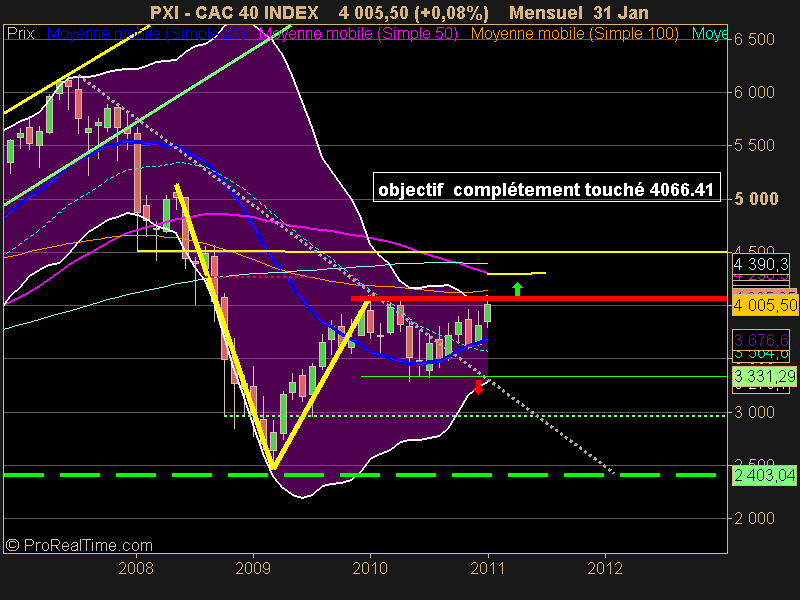The image size is (800, 600).
Task: Click the 3 000 price axis value
Action: coord(755,412)
